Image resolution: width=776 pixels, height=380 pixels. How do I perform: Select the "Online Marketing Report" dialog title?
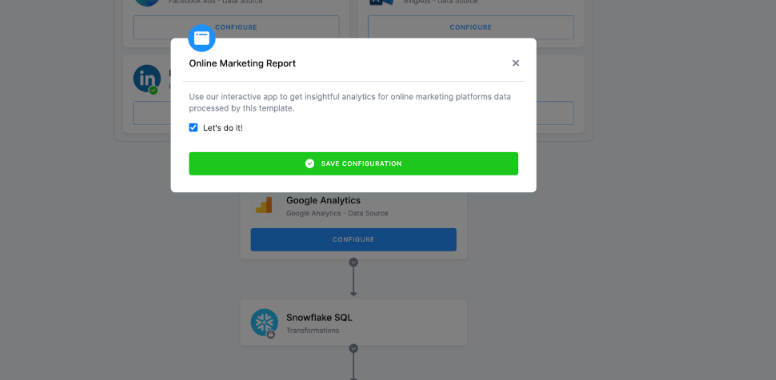pos(242,63)
